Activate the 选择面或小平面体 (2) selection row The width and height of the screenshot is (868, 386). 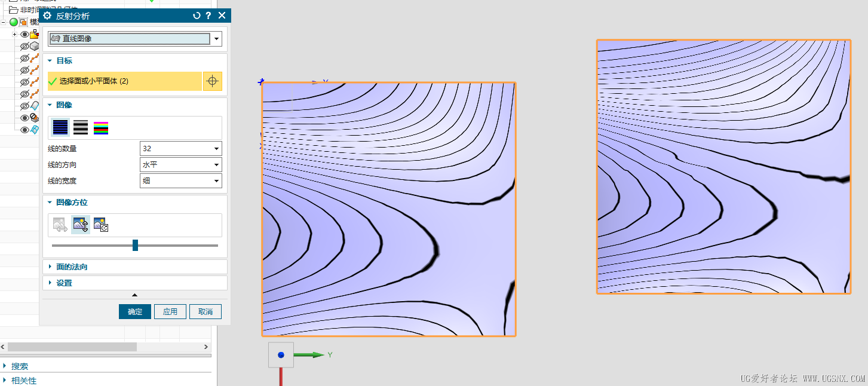(124, 81)
